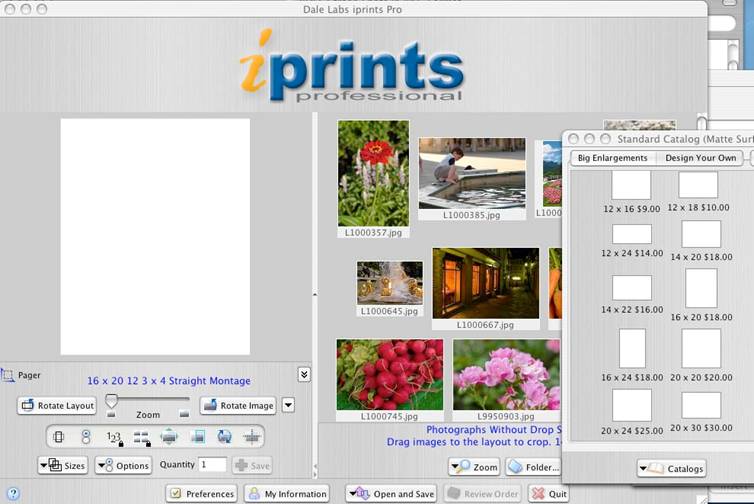The image size is (754, 504).
Task: Open help with the blue question mark
Action: coord(13,493)
